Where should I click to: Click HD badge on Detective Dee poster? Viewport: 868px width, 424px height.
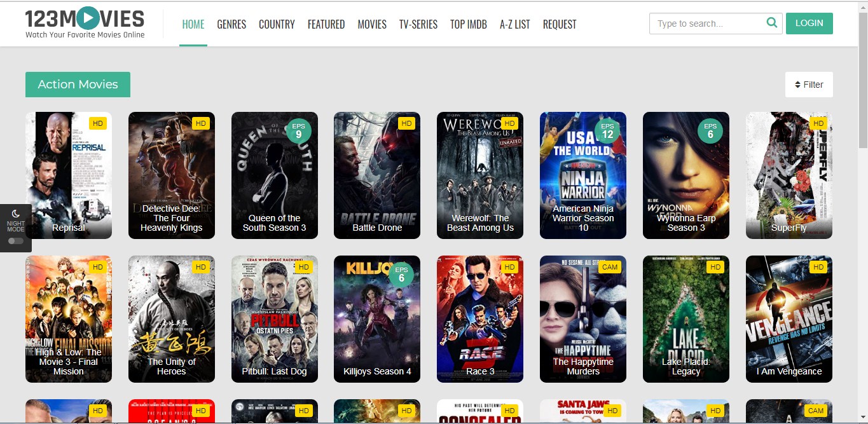200,123
